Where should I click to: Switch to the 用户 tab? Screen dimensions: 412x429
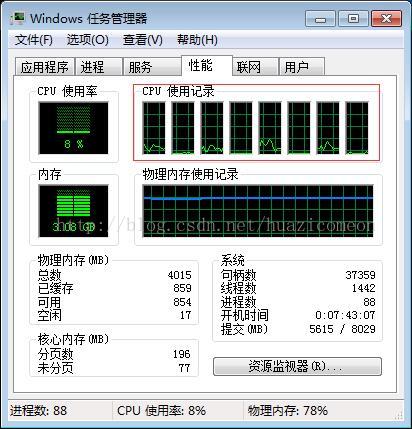[x=301, y=67]
